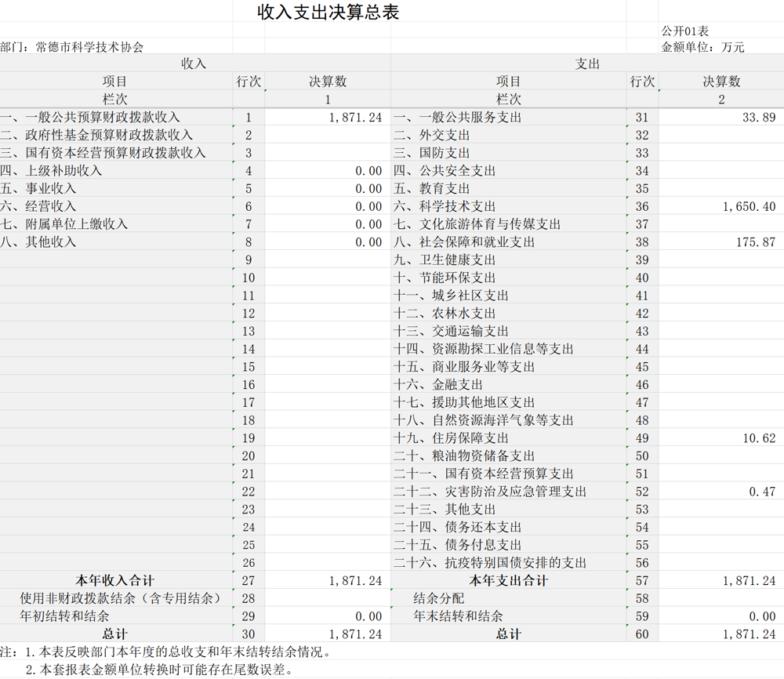Image resolution: width=784 pixels, height=679 pixels.
Task: Select the 十二、农林水支出 cell
Action: click(509, 313)
